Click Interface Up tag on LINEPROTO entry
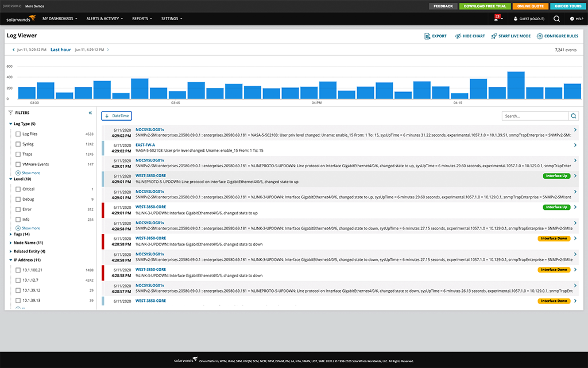Screen dimensions: 588x368 click(x=556, y=176)
